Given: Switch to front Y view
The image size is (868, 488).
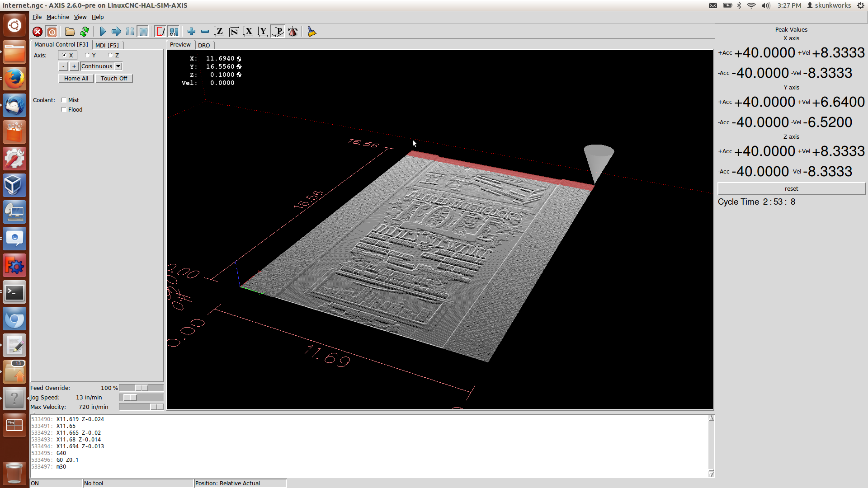Looking at the screenshot, I should tap(262, 32).
